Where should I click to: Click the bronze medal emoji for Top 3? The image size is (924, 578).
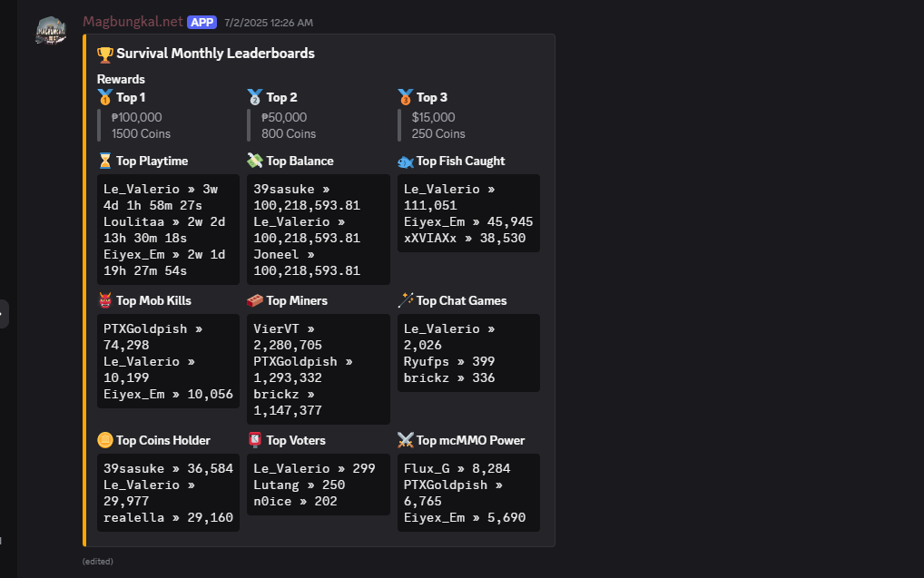(x=406, y=97)
